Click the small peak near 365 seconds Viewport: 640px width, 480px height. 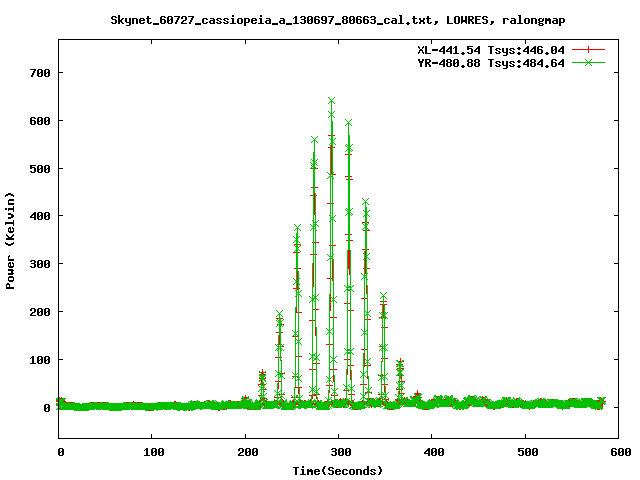click(x=400, y=364)
